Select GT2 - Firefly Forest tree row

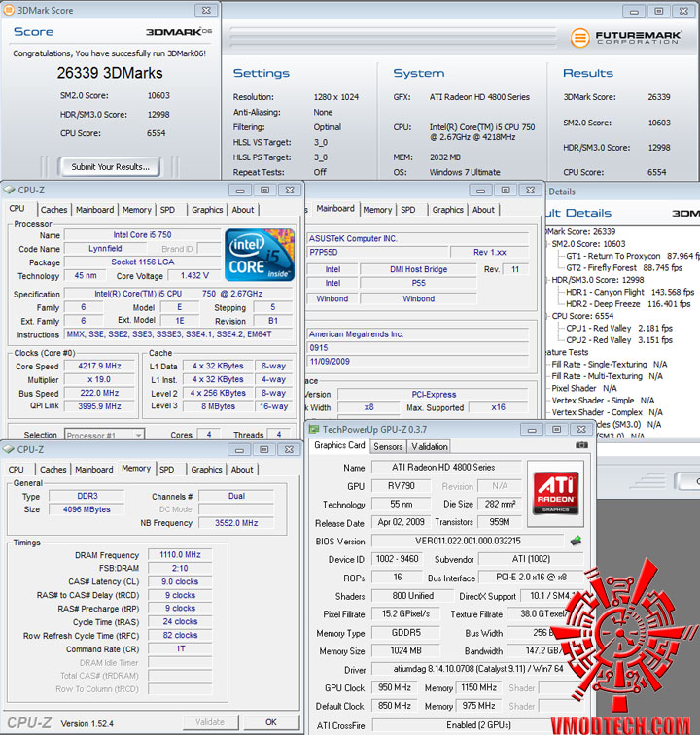(623, 268)
